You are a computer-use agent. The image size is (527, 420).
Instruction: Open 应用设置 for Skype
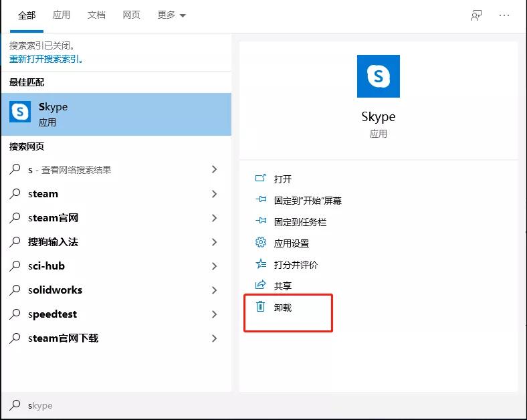click(292, 243)
